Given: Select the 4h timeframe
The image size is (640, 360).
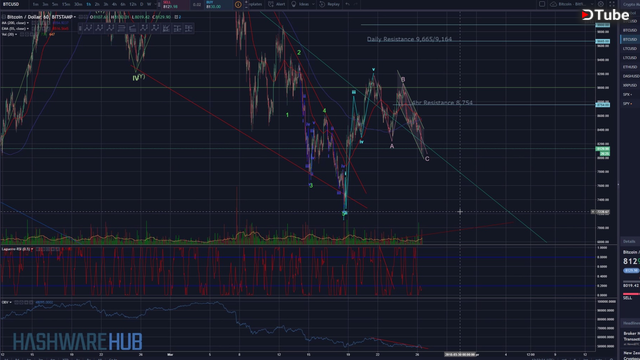Looking at the screenshot, I should pos(114,4).
